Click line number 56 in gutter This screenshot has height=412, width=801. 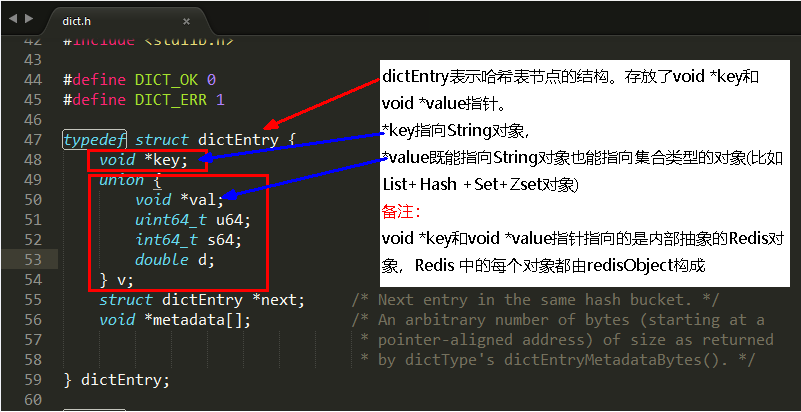[x=33, y=320]
